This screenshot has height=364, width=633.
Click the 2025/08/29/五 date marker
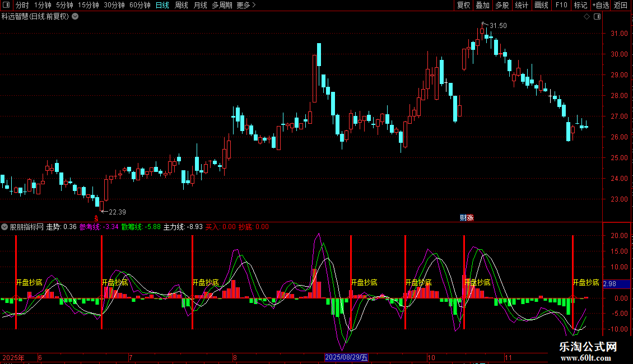point(346,357)
